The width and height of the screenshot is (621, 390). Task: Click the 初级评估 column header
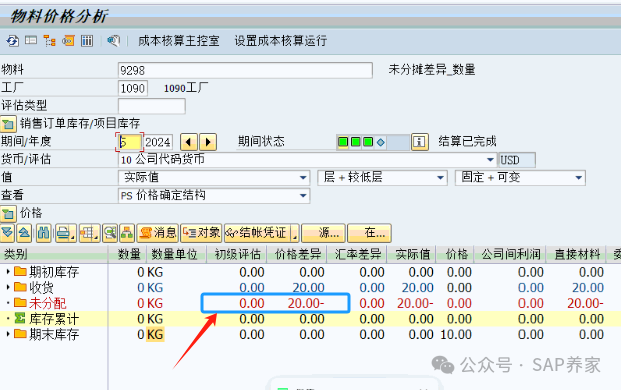237,254
